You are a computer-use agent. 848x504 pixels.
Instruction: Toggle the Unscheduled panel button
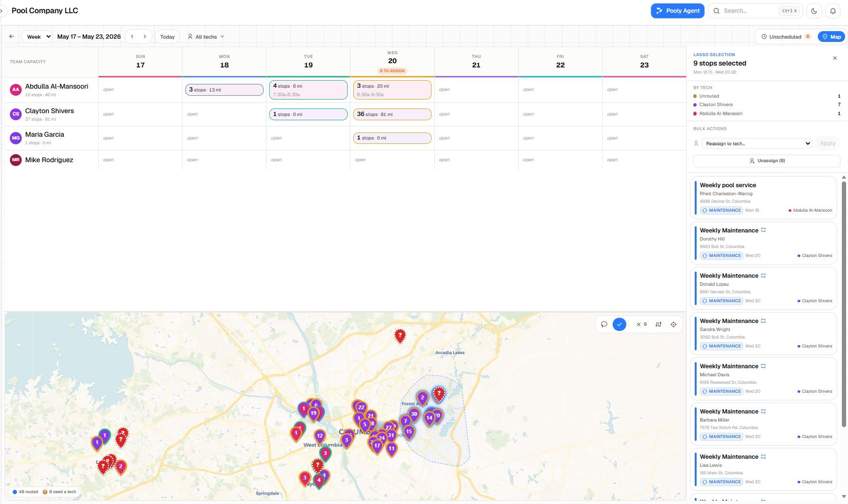[x=785, y=36]
